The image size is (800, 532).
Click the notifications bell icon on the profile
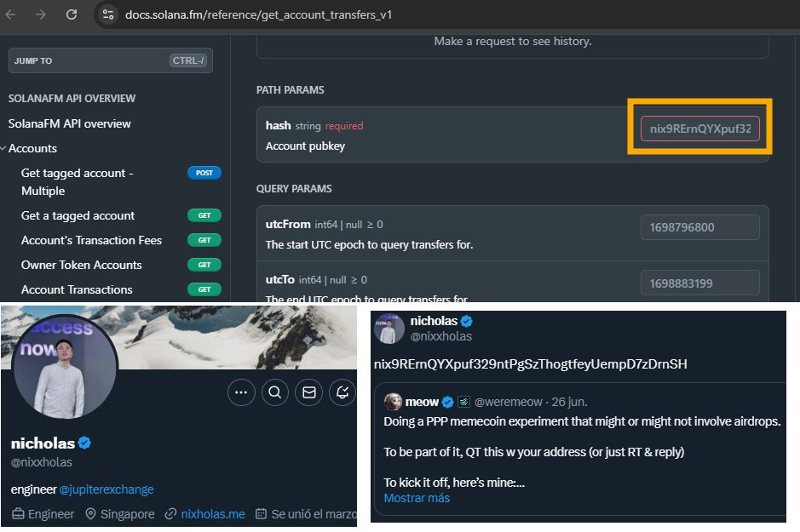[x=341, y=392]
